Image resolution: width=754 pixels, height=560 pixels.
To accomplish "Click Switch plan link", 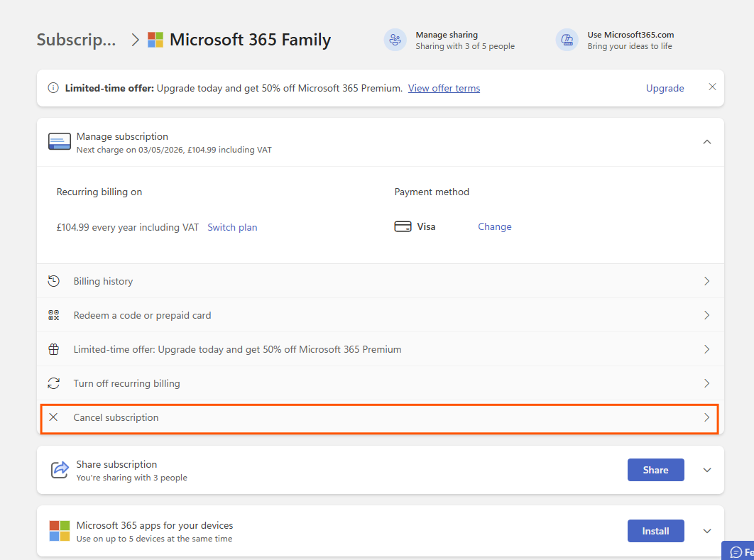I will click(232, 227).
